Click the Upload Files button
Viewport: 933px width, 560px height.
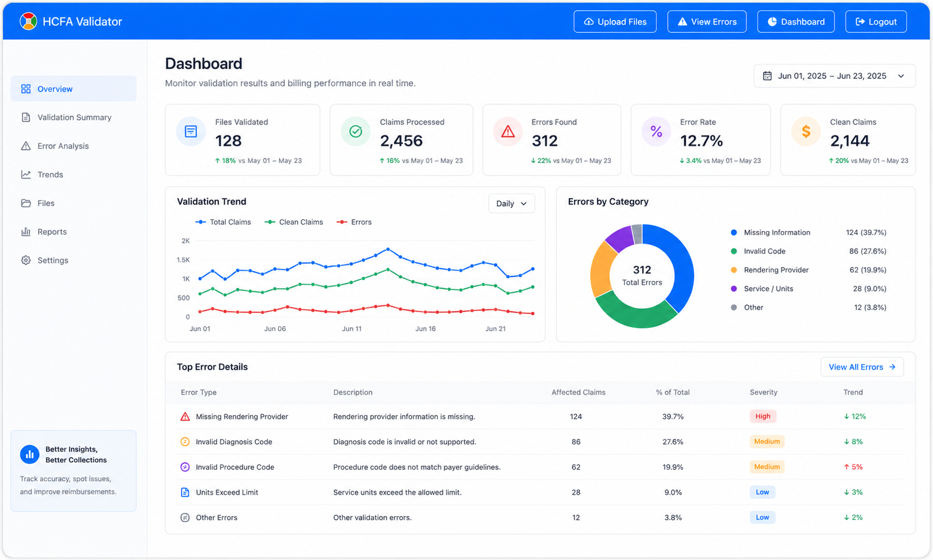pos(615,22)
